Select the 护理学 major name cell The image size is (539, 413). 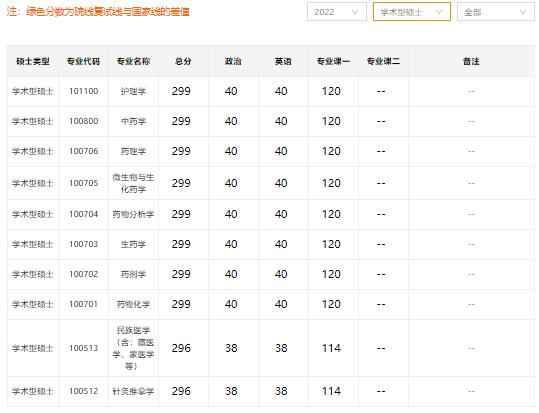[x=133, y=91]
